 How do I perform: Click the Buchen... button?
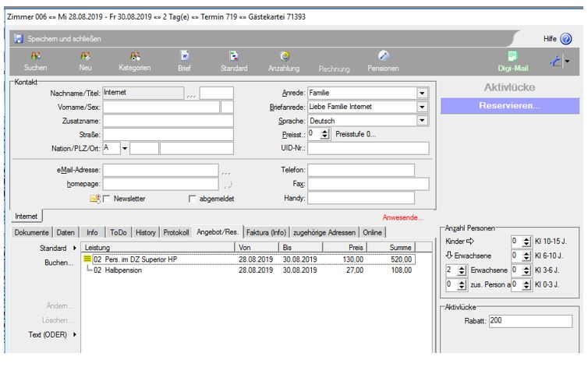point(58,263)
